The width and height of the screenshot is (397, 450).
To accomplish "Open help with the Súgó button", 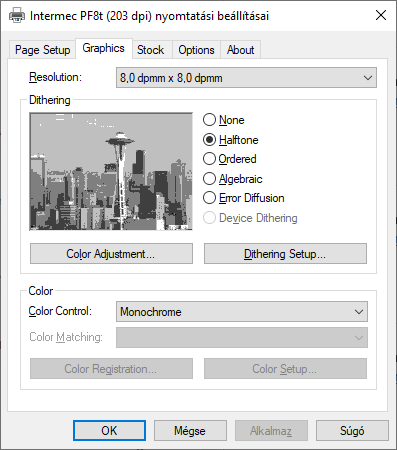I will (x=352, y=431).
